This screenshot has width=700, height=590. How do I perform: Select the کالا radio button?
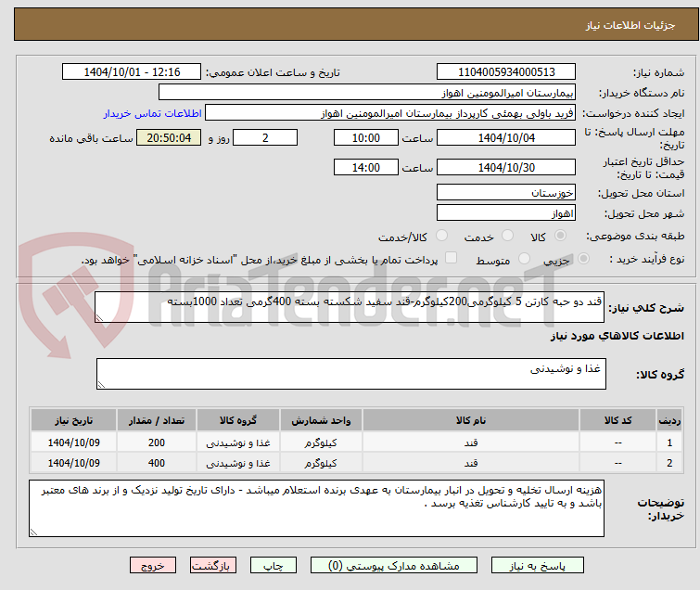pyautogui.click(x=560, y=236)
